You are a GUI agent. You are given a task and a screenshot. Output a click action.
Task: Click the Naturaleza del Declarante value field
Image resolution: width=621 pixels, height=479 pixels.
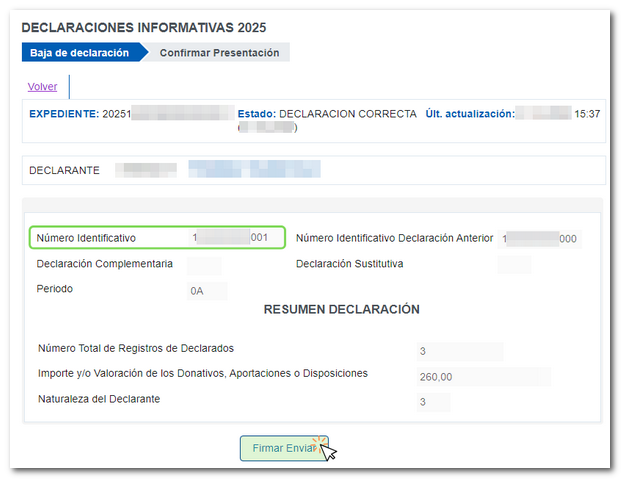coord(432,401)
